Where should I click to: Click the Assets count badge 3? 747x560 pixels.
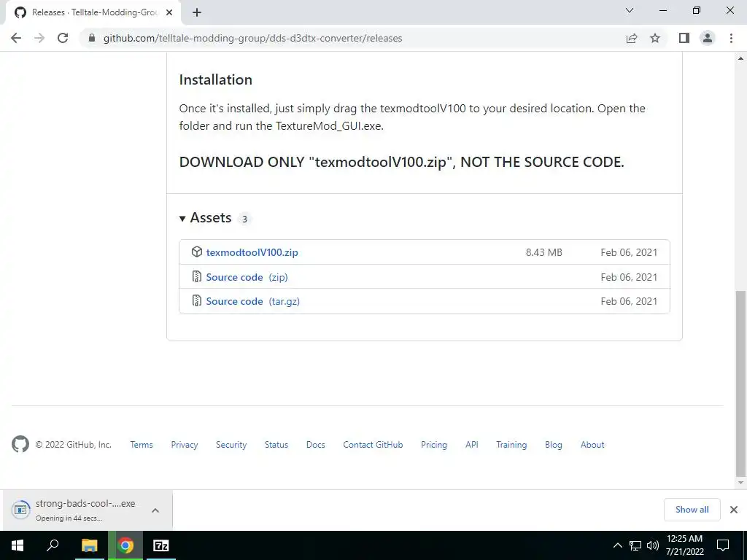tap(244, 219)
